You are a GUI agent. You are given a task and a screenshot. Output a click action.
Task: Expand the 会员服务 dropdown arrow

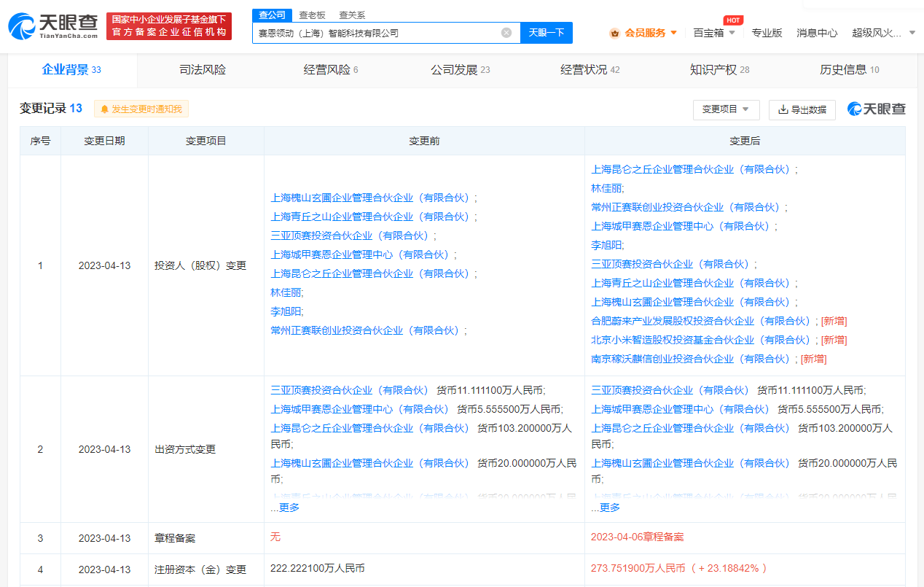point(674,33)
